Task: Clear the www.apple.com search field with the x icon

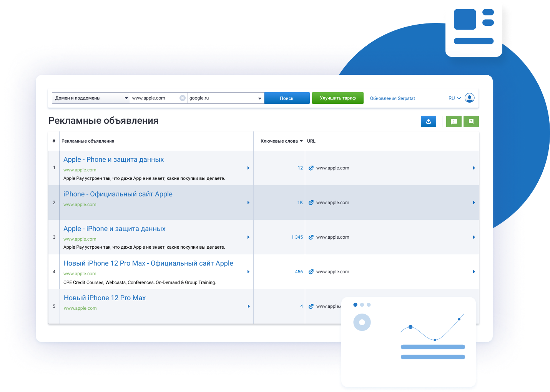Action: tap(183, 98)
